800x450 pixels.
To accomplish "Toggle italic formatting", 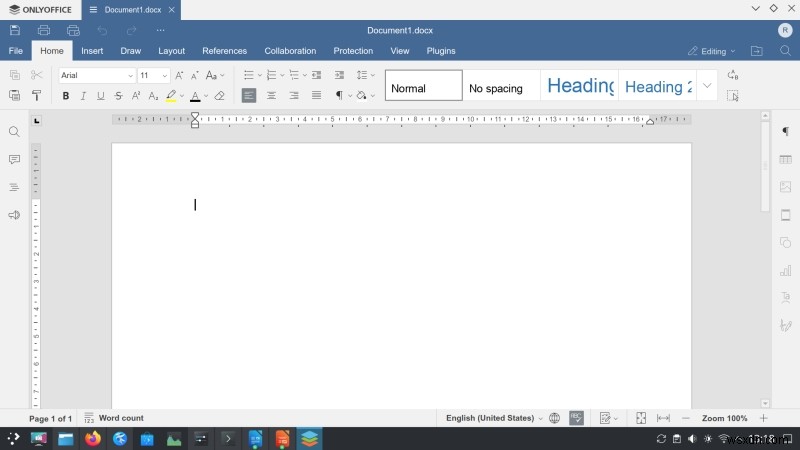I will click(x=83, y=96).
